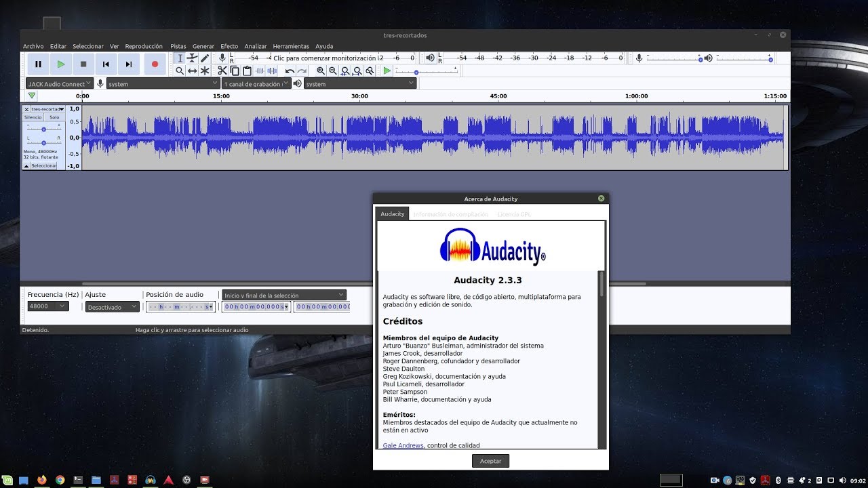Image resolution: width=868 pixels, height=488 pixels.
Task: Click the recording meter microphone icon
Action: [222, 58]
